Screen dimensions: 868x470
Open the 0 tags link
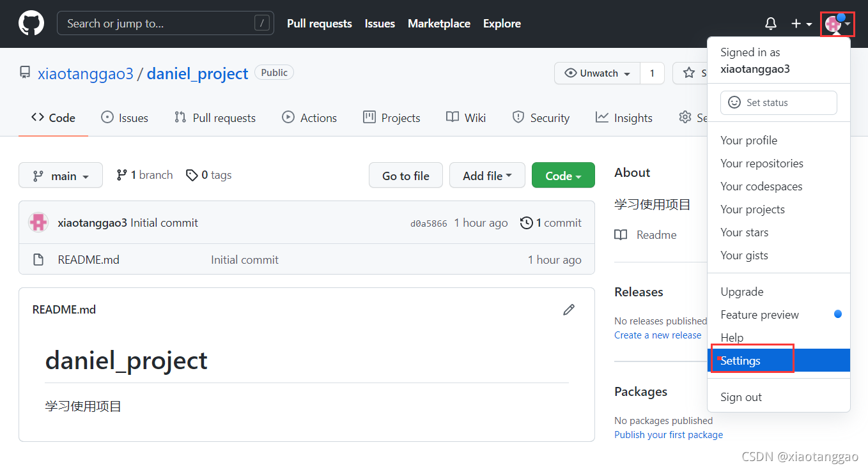coord(208,175)
